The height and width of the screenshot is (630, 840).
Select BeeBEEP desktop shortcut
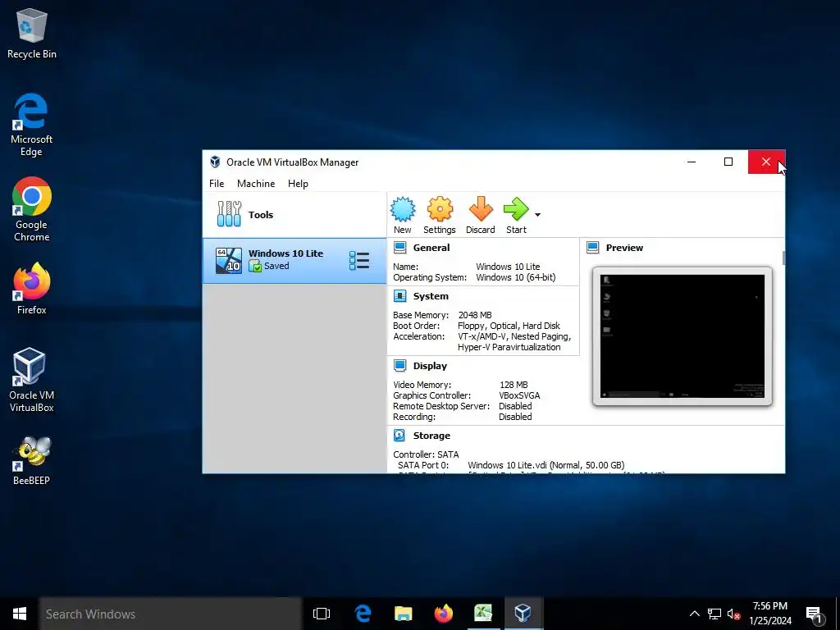(x=32, y=460)
